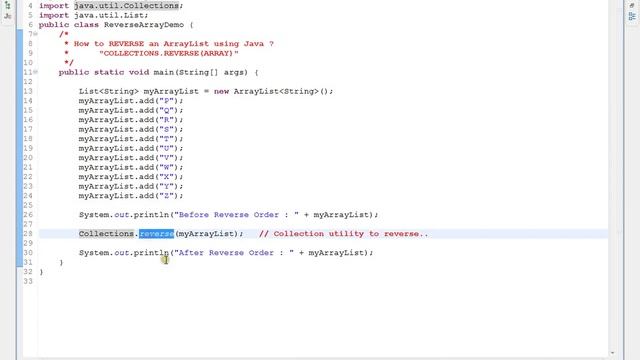Click 'Collections' on line 28

(x=106, y=233)
